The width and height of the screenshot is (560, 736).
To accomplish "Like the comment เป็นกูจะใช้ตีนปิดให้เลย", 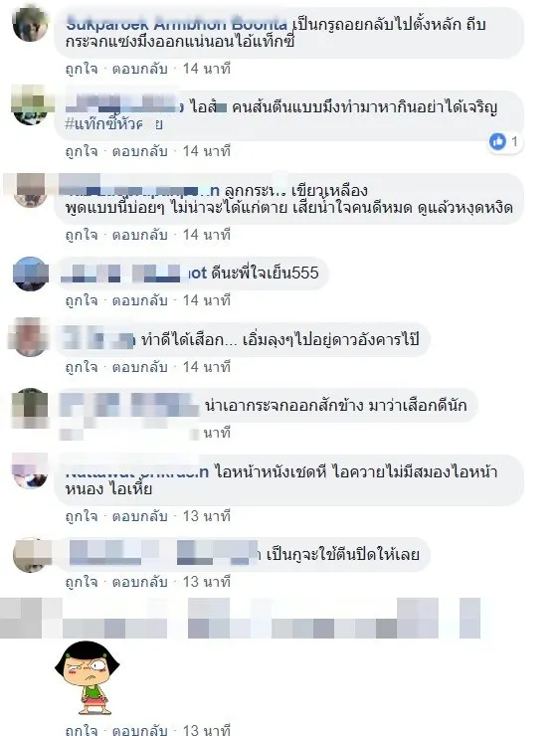I will point(82,582).
